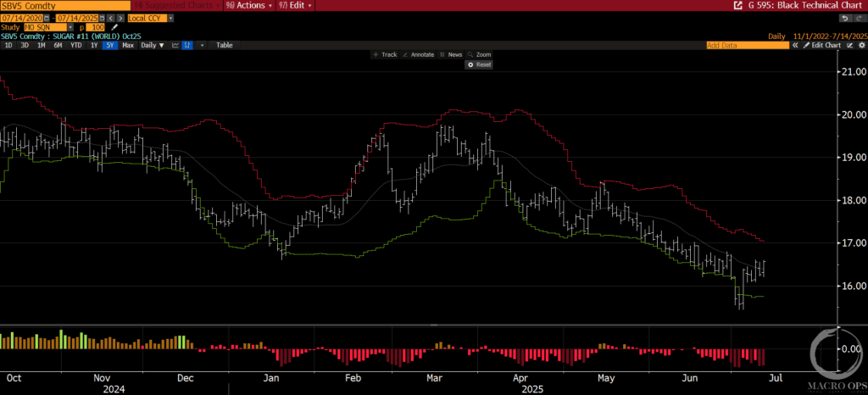The image size is (868, 395).
Task: Click the Mar label on time axis
Action: click(435, 378)
